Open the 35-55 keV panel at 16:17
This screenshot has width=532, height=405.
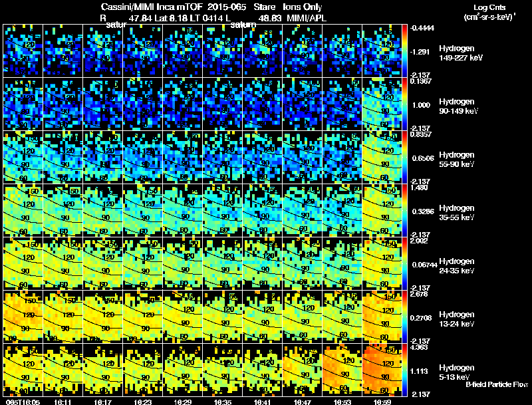click(x=103, y=211)
